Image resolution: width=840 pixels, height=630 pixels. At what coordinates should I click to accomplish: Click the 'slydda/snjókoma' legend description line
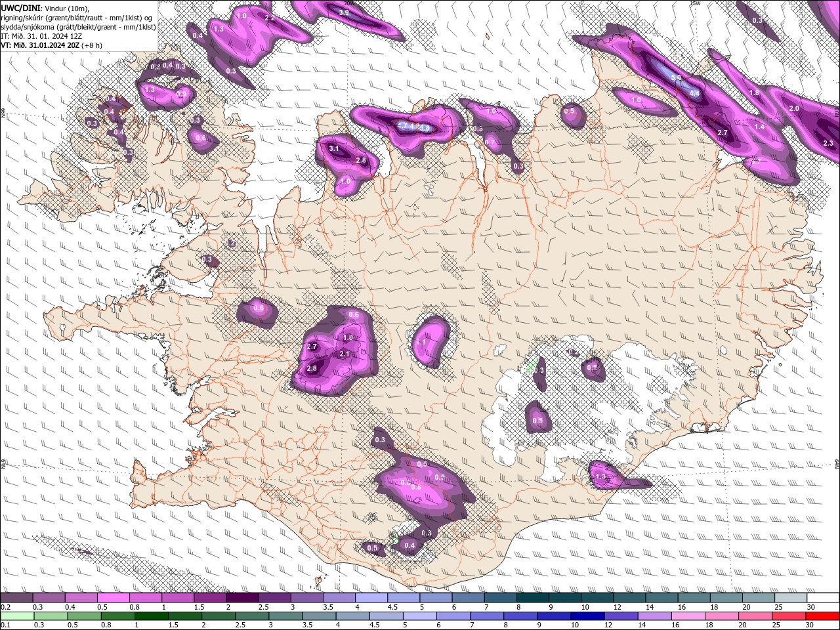point(78,27)
